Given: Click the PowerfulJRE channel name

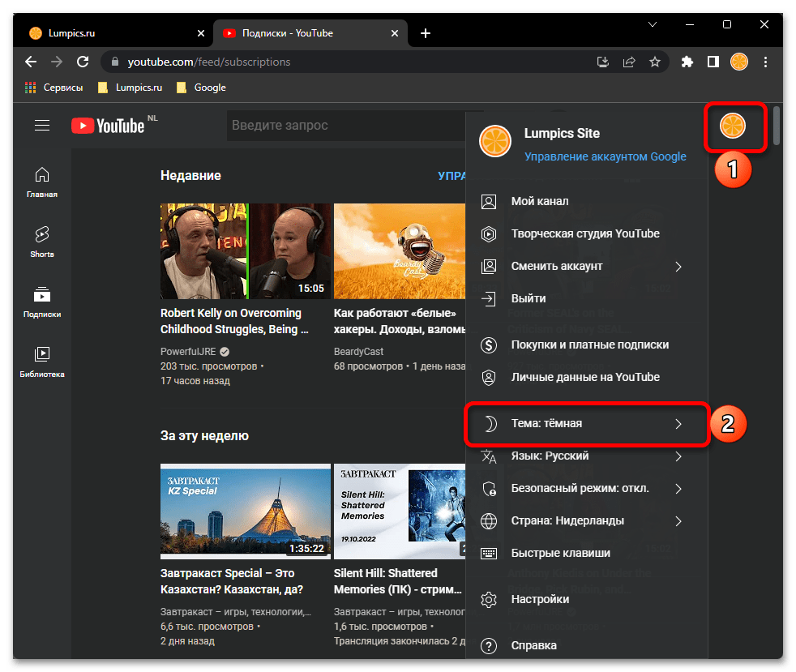Looking at the screenshot, I should pos(188,352).
